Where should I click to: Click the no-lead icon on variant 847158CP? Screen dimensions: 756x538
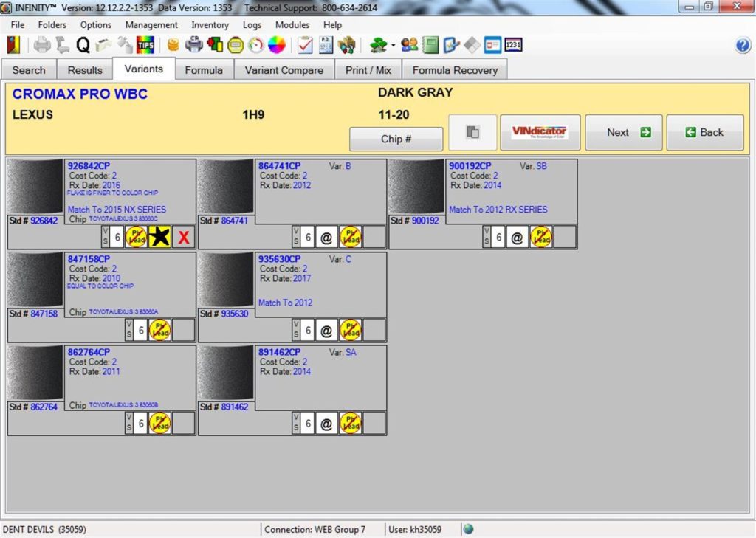(x=159, y=330)
